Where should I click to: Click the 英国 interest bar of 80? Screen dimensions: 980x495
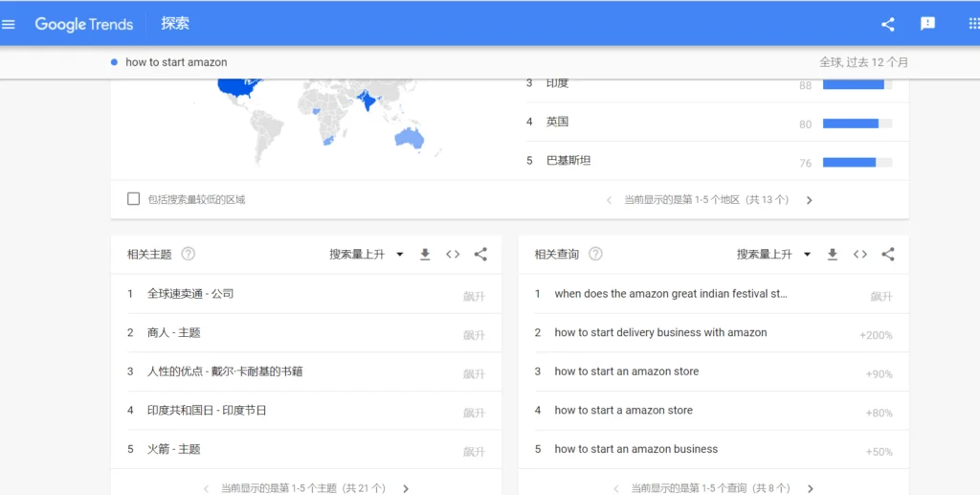click(x=857, y=124)
